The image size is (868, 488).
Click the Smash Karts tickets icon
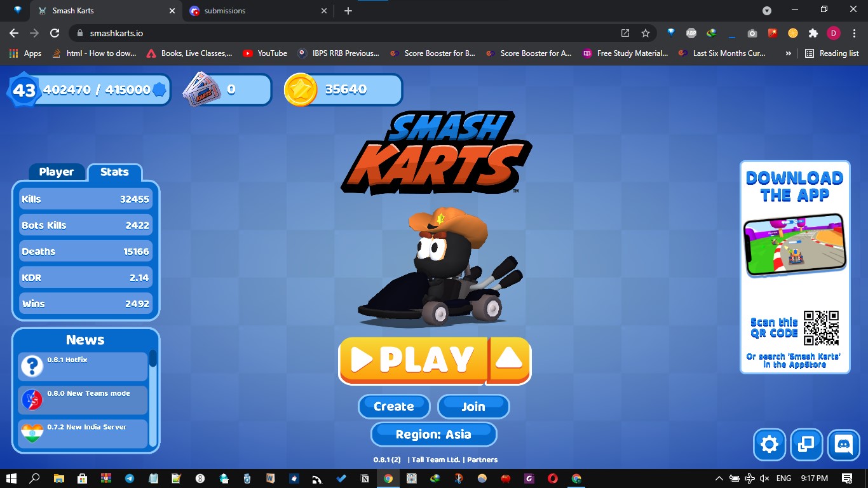point(201,90)
